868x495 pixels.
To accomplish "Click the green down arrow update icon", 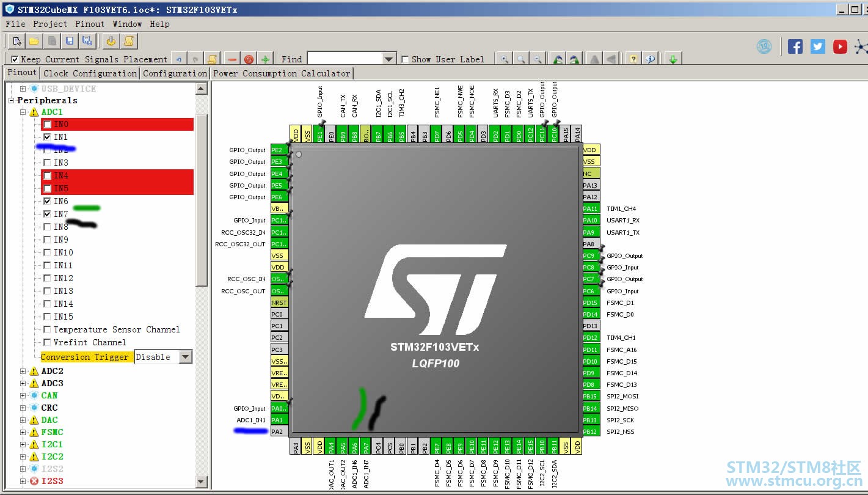I will 673,59.
